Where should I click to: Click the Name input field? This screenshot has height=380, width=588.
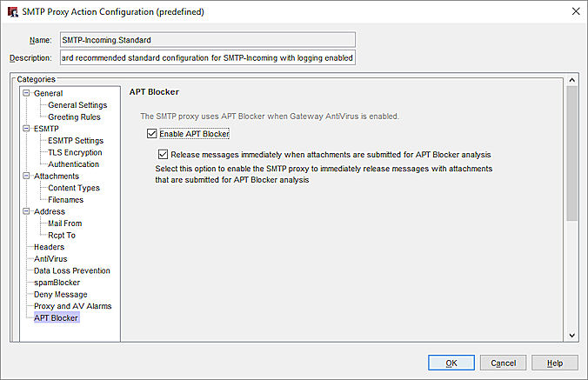coord(207,40)
